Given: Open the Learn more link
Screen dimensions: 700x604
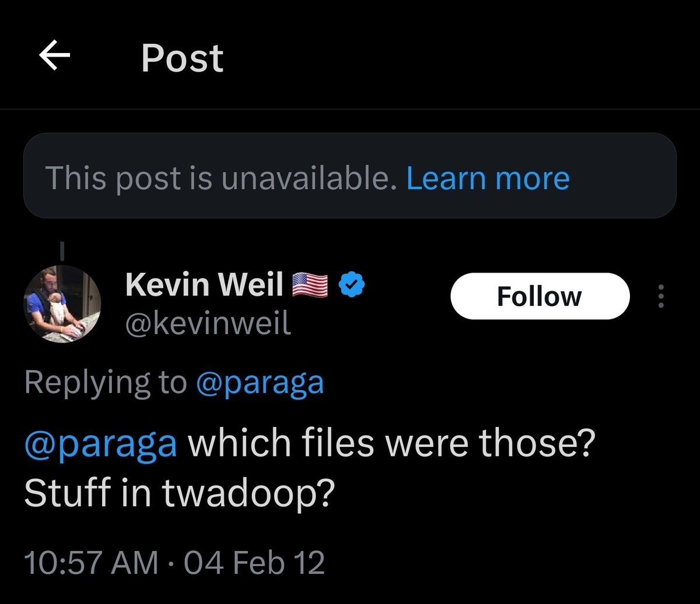Looking at the screenshot, I should 488,178.
